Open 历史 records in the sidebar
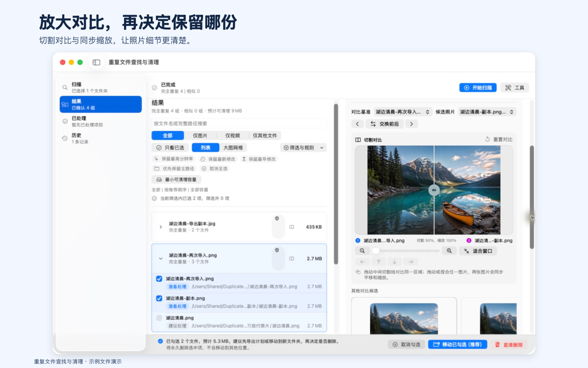The height and width of the screenshot is (368, 588). [101, 138]
